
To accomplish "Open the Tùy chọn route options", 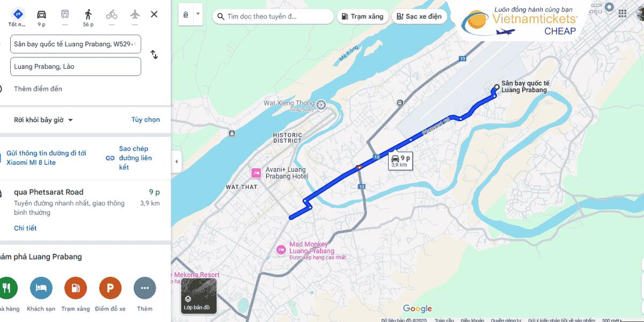I will pos(145,120).
